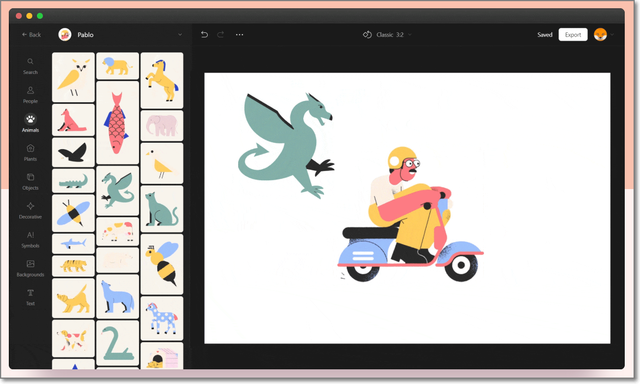Pick the pink fish illustration thumbnail
The width and height of the screenshot is (640, 384).
point(118,122)
